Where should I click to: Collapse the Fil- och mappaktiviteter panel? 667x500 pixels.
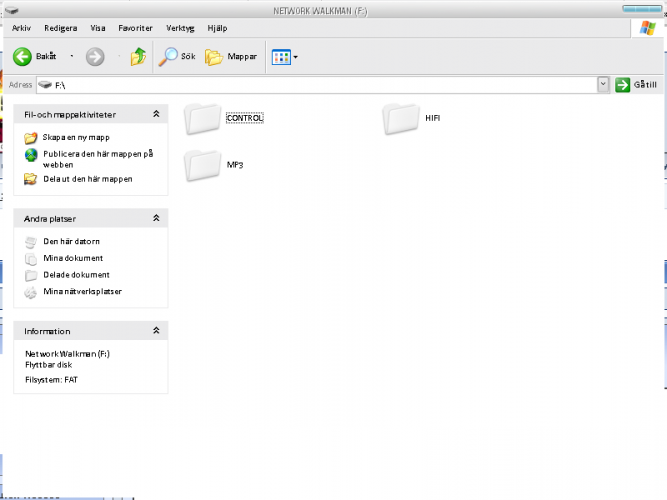coord(156,115)
